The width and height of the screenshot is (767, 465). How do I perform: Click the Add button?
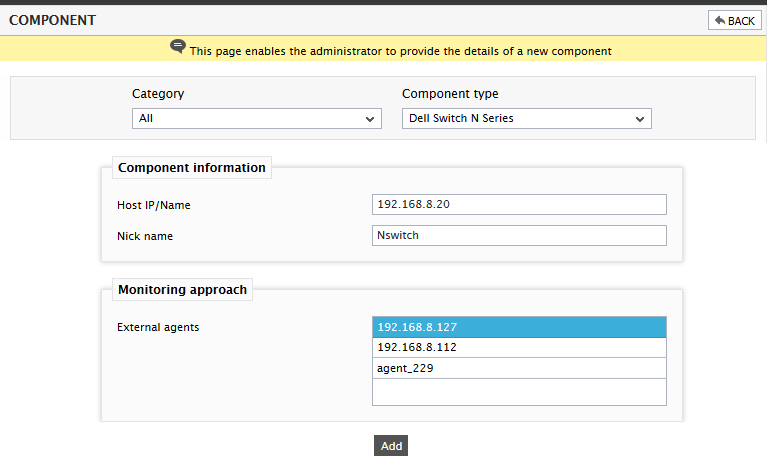[391, 445]
